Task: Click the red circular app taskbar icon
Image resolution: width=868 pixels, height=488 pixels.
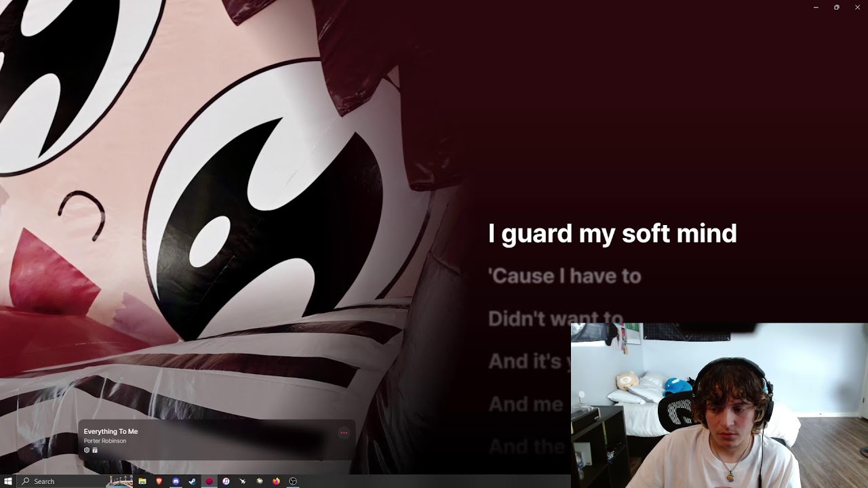Action: click(x=210, y=481)
